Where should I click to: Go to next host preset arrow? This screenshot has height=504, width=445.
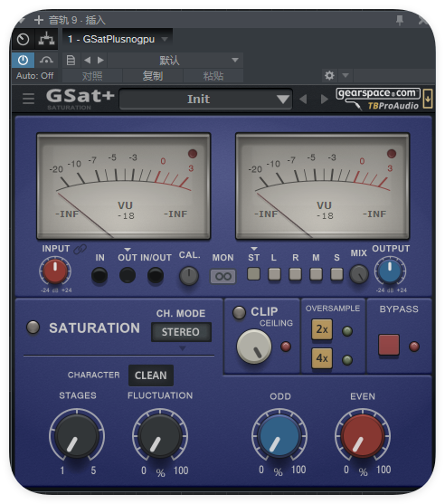tap(100, 60)
